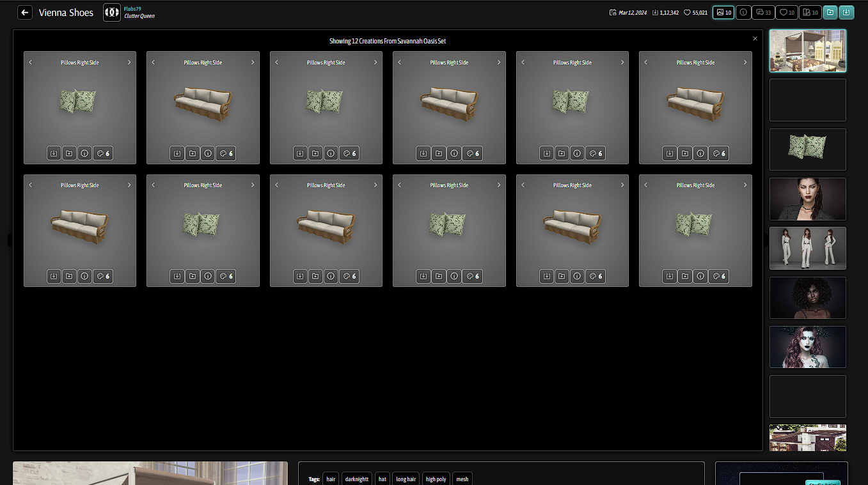Open the favorites tab with heart and 10
Screen dimensions: 868x485
pos(787,12)
